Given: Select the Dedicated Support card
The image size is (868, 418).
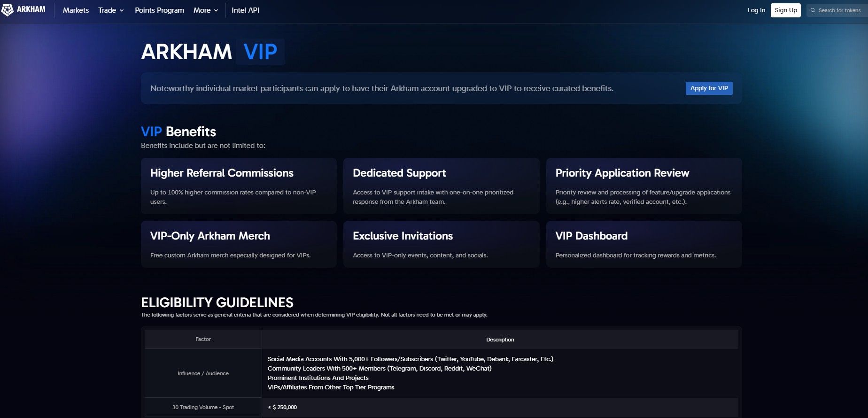Looking at the screenshot, I should pyautogui.click(x=441, y=186).
